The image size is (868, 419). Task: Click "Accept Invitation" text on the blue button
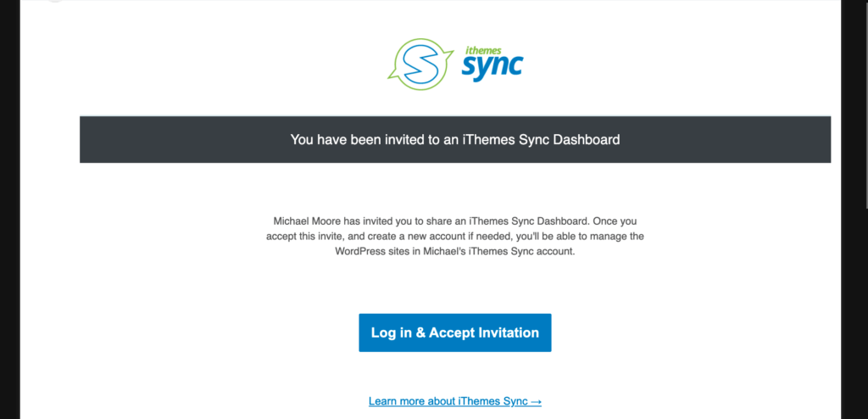484,332
